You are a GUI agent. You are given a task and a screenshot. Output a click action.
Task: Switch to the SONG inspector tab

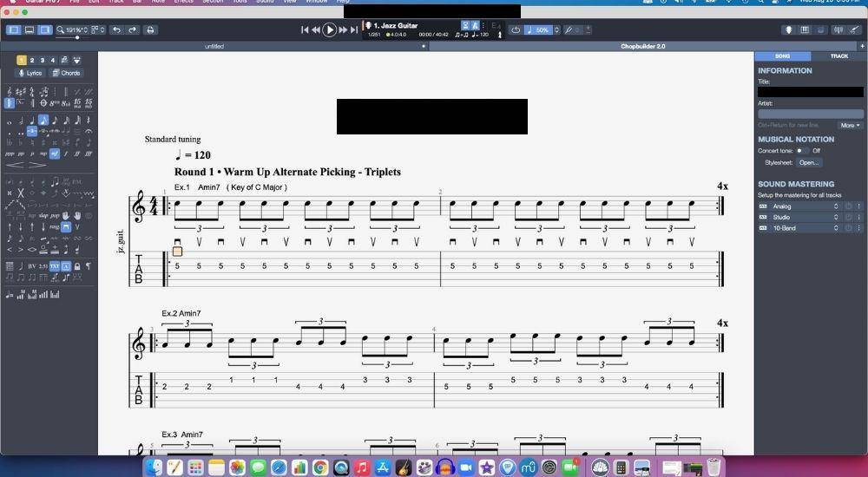tap(783, 56)
